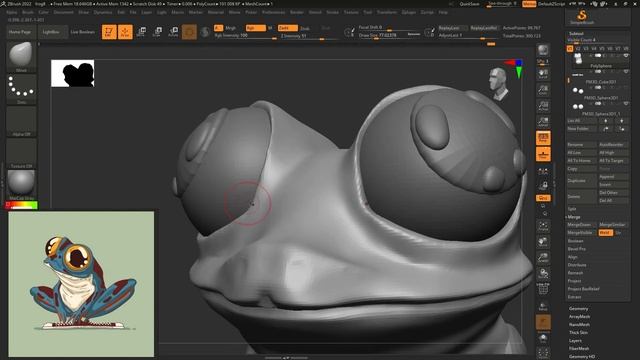Toggle the orange Weld option
Screen dimensions: 640x360
click(605, 233)
